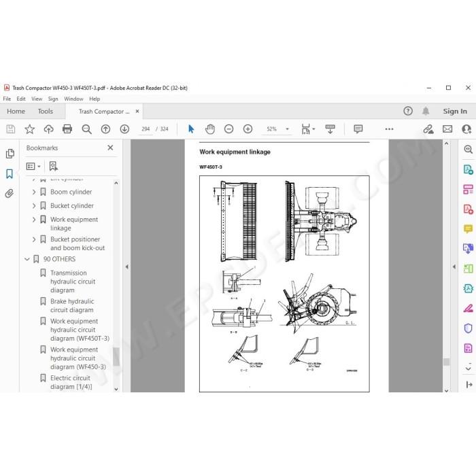Add a comment with the note icon

click(358, 129)
